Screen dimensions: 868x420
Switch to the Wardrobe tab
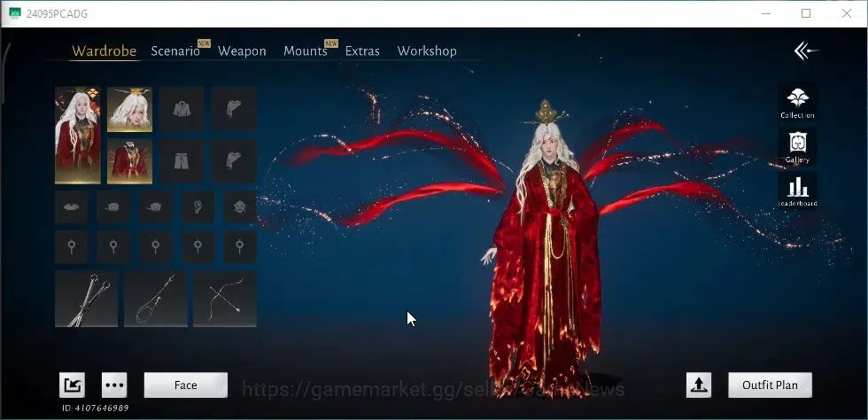[105, 51]
